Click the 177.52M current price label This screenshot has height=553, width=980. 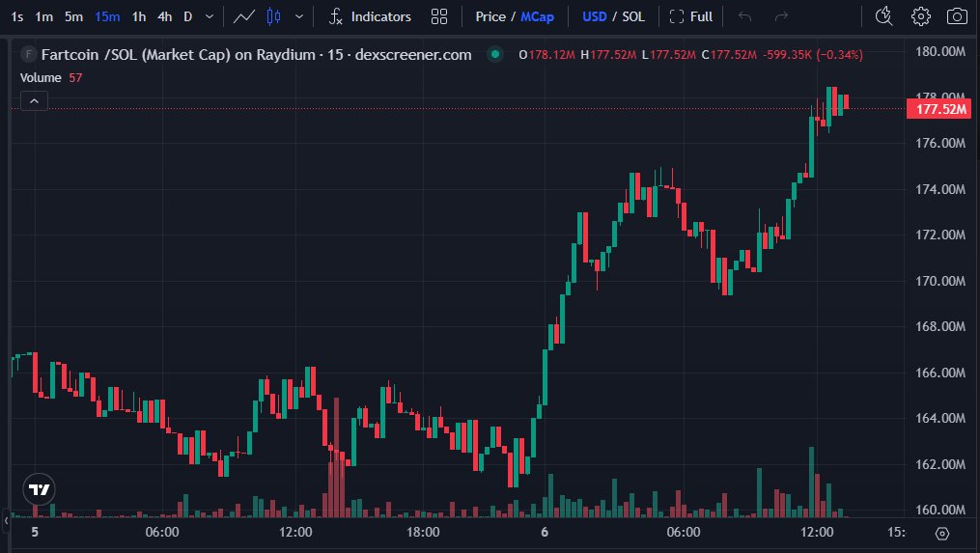[x=939, y=109]
